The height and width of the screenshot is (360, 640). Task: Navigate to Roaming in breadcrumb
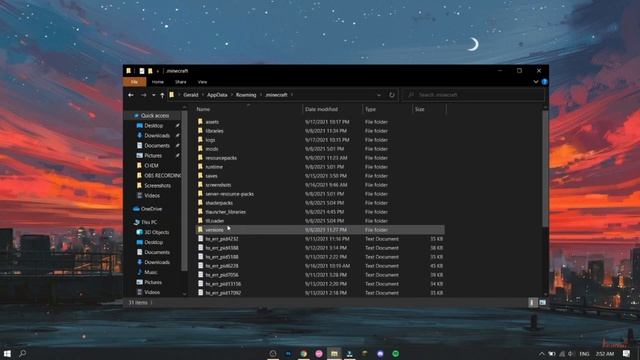(246, 95)
